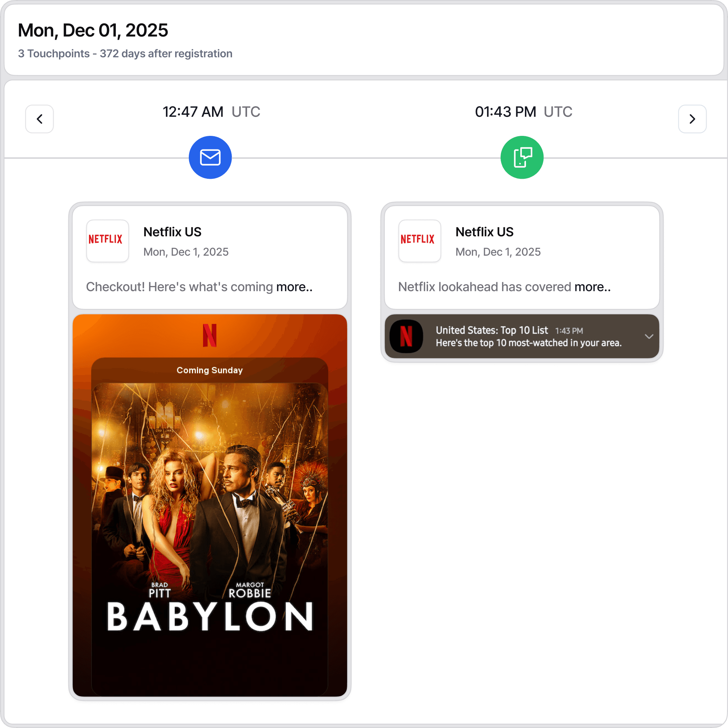Click the right arrow navigation button
Screen dimensions: 728x728
click(692, 119)
